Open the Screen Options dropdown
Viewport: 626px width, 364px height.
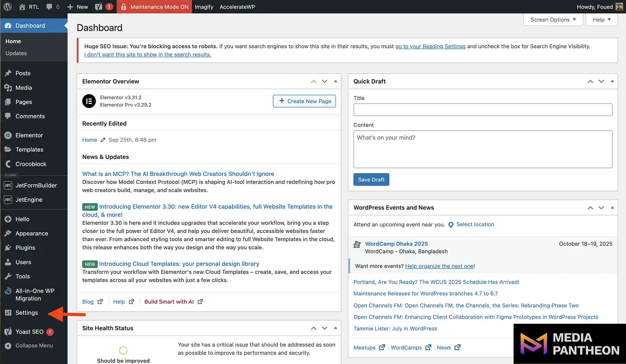pos(553,20)
